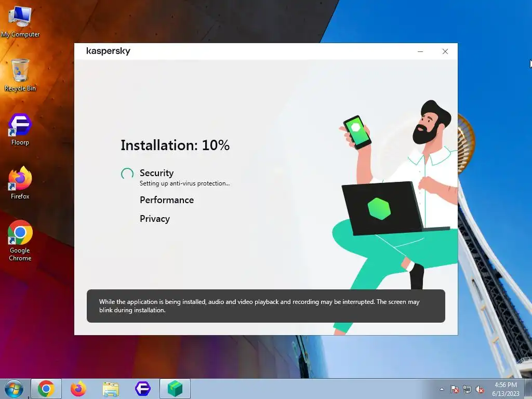The image size is (532, 399).
Task: Select the Kaspersky installer taskbar button
Action: [175, 389]
